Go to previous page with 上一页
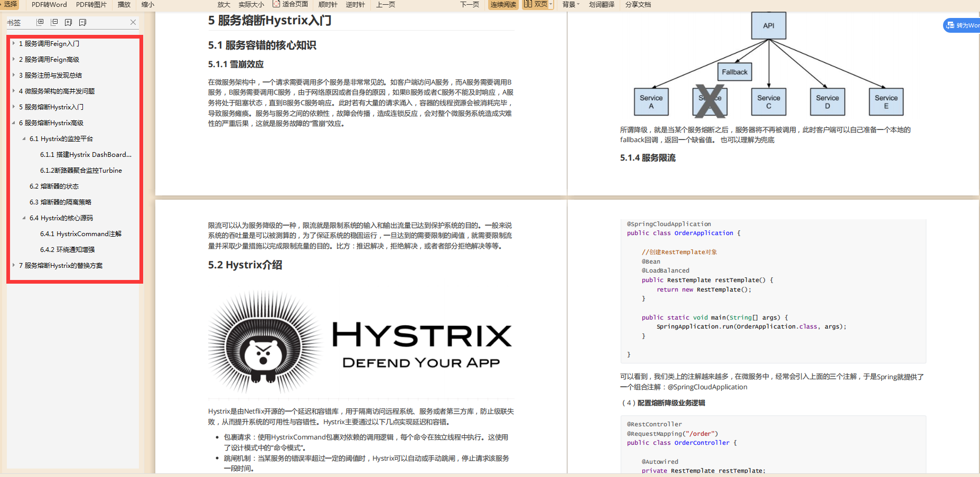Screen dimensions: 980x477 click(386, 5)
